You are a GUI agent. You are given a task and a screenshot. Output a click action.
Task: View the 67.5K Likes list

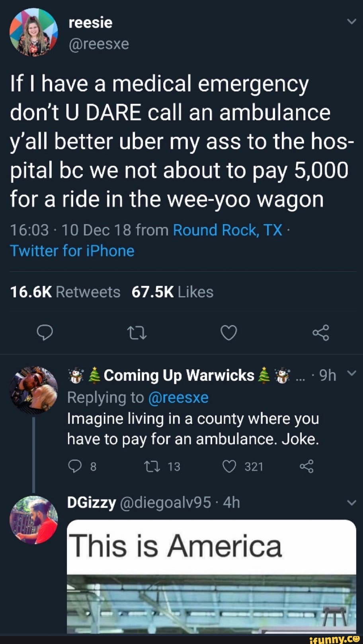coord(172,292)
